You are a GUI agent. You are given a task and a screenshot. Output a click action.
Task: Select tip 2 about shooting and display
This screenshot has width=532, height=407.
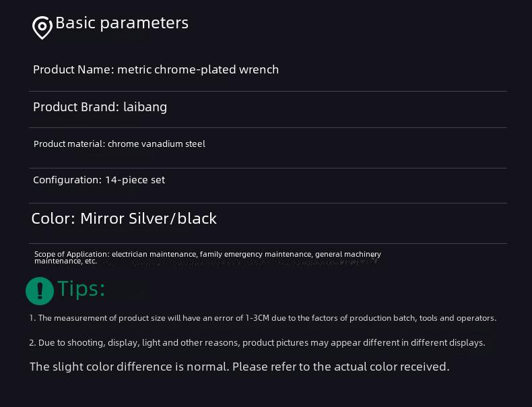coord(257,342)
